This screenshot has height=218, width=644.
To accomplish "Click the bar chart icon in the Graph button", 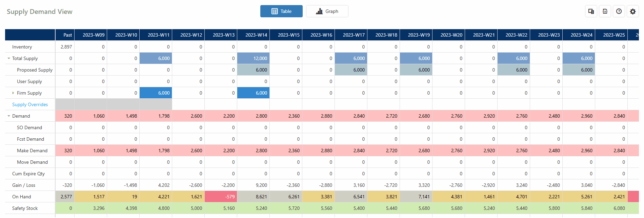I will [319, 11].
